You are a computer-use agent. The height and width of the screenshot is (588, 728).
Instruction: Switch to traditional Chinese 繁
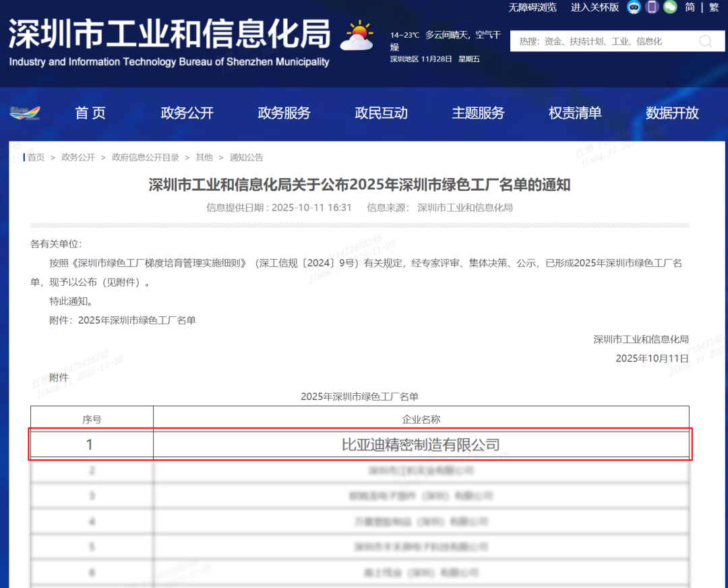(x=714, y=7)
